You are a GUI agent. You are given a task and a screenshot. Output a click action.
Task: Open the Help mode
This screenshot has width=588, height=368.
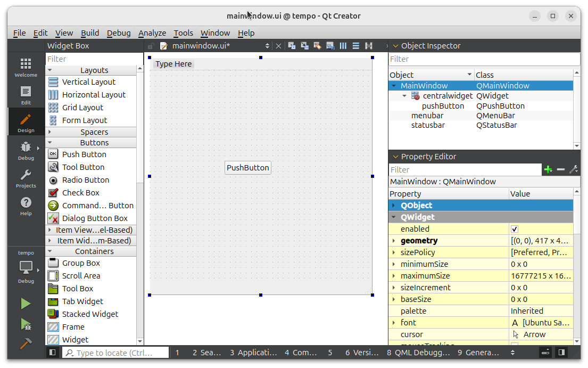point(26,206)
